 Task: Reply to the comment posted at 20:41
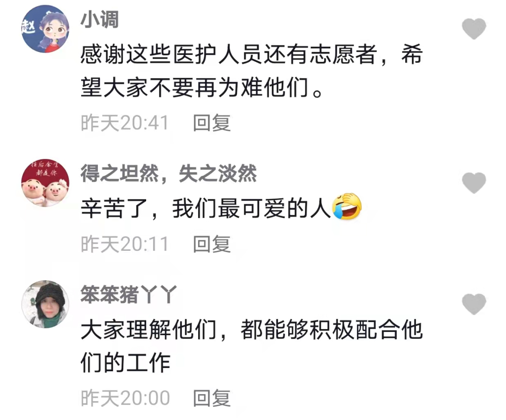[x=212, y=123]
